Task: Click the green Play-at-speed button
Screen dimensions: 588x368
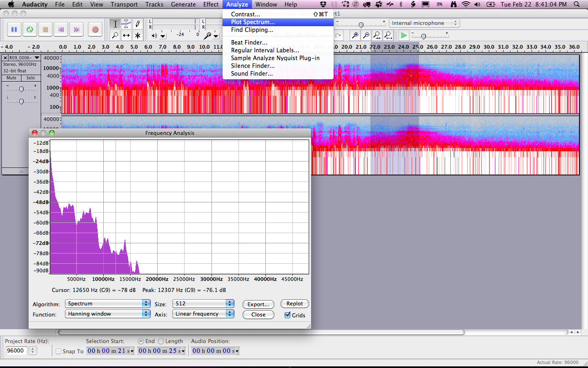Action: coord(403,36)
